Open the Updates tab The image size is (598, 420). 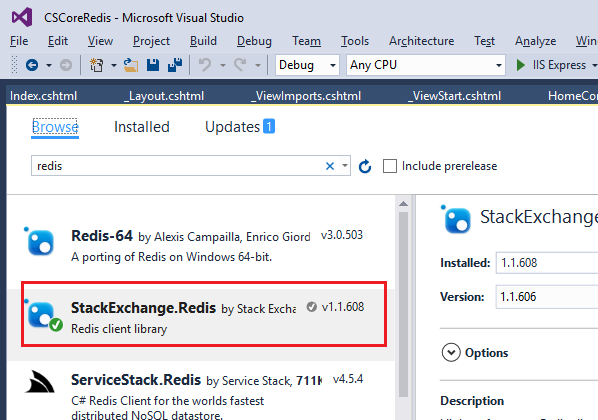240,127
